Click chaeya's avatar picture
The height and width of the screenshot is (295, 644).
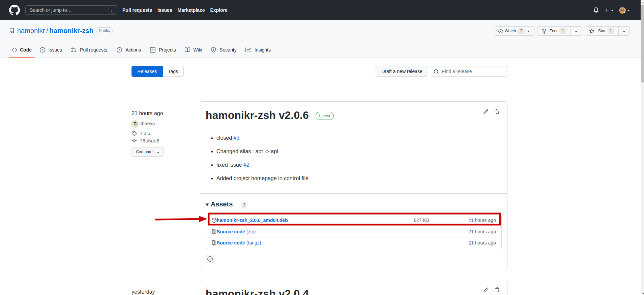click(x=135, y=124)
